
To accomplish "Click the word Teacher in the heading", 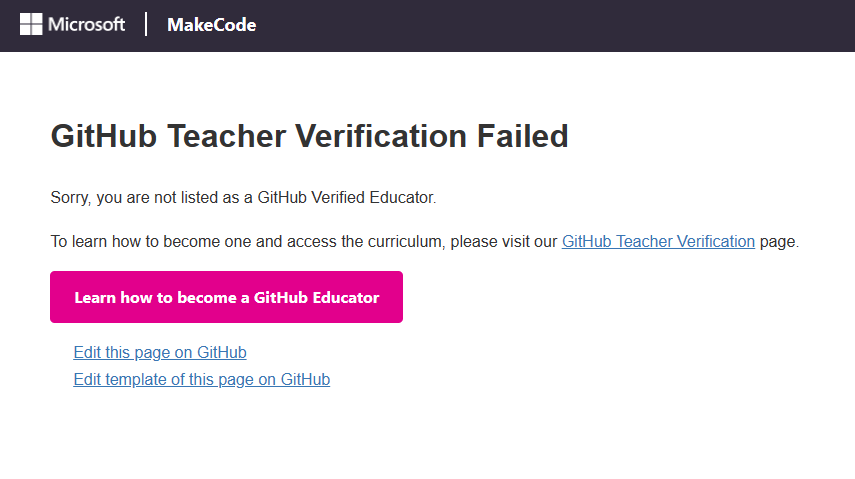I will [226, 136].
